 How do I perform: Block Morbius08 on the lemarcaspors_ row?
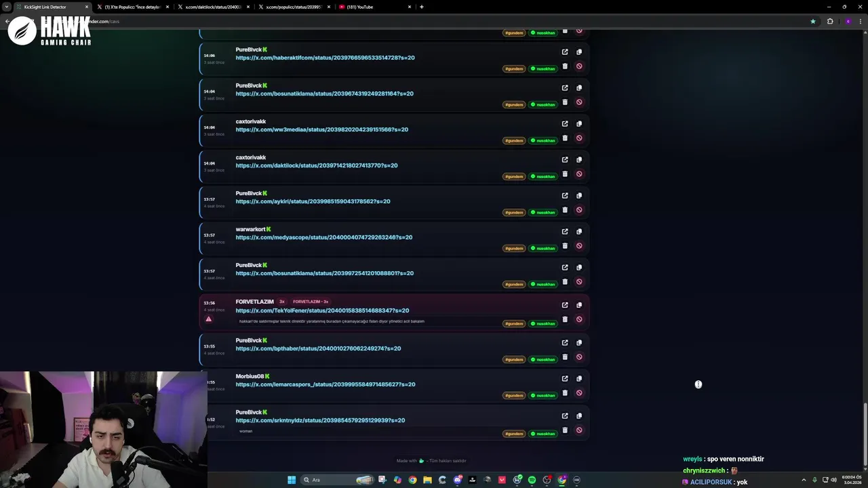(x=579, y=393)
